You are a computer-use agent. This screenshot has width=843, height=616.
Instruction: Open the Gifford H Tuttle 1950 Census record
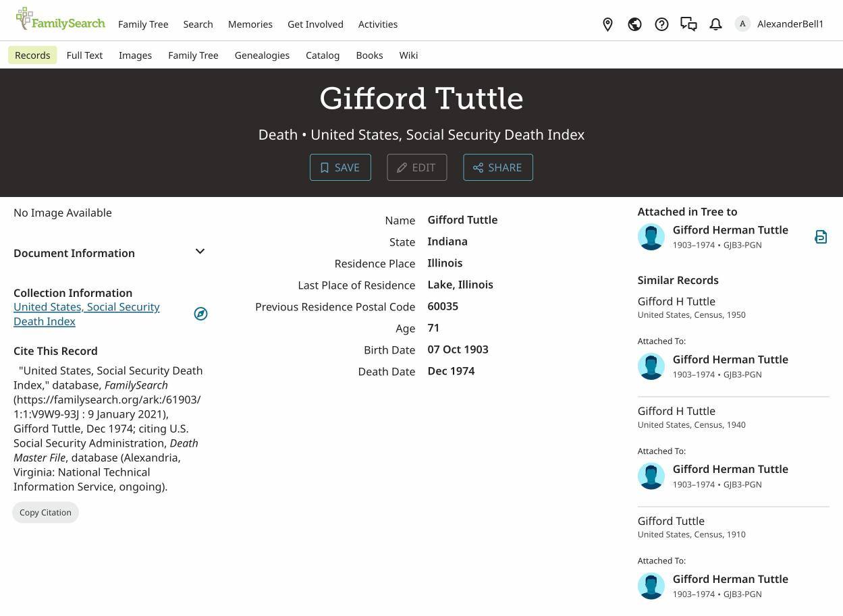[676, 302]
